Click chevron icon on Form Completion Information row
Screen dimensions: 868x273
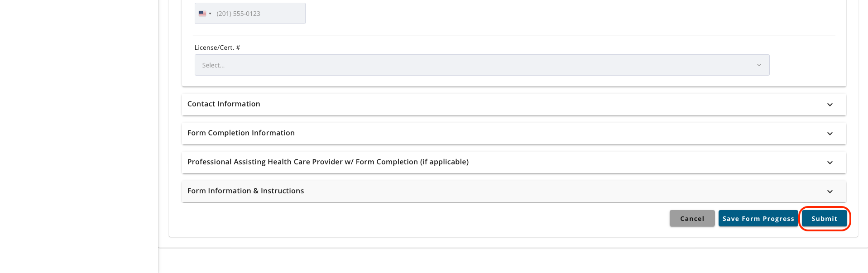830,134
